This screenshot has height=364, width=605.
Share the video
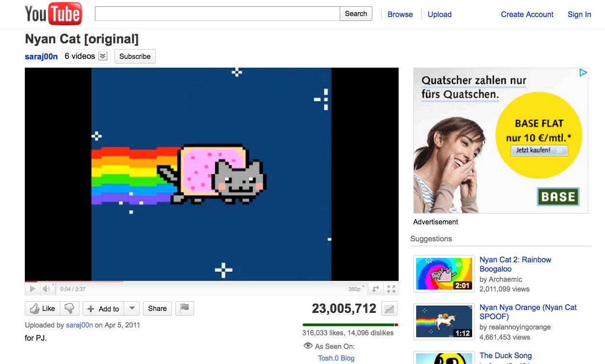click(157, 308)
